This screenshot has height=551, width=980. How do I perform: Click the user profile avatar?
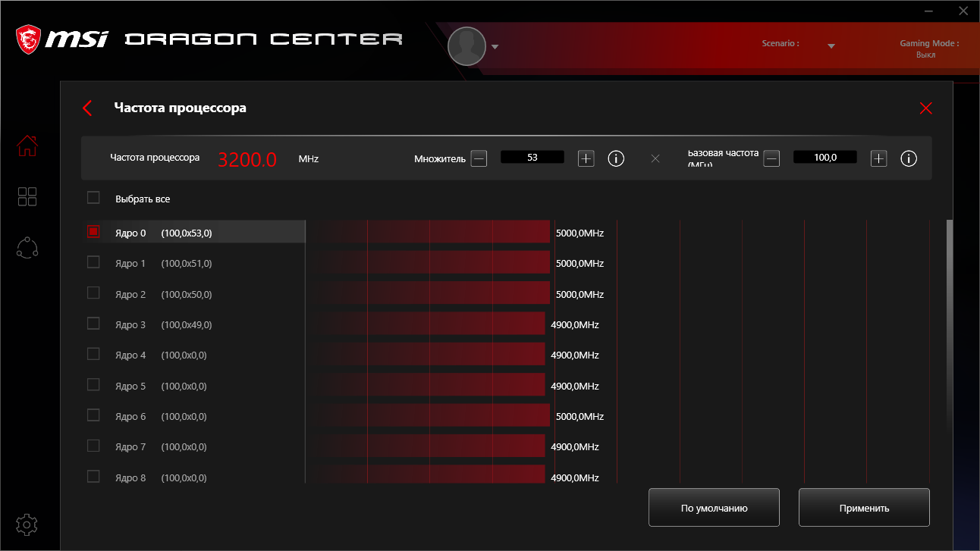click(x=466, y=46)
